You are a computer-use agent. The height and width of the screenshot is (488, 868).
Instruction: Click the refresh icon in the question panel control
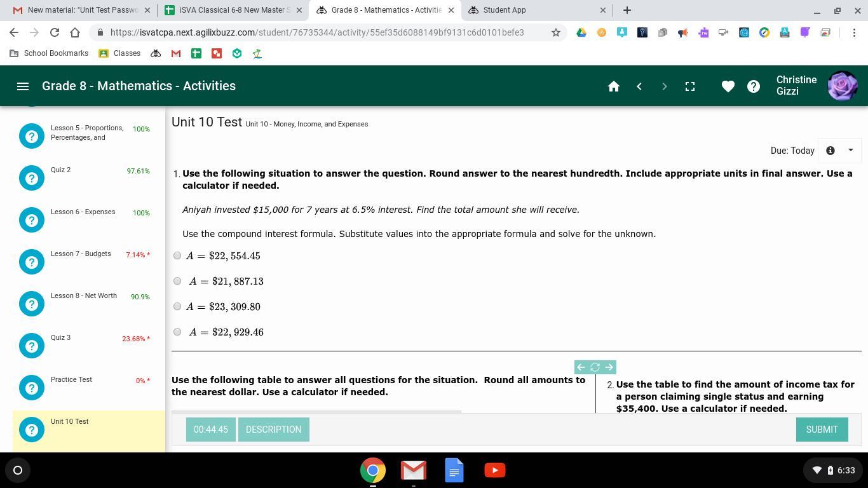tap(595, 367)
